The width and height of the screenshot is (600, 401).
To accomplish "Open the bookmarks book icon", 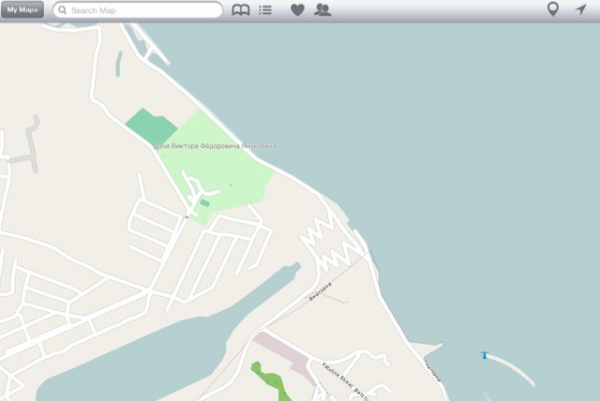I will [241, 10].
